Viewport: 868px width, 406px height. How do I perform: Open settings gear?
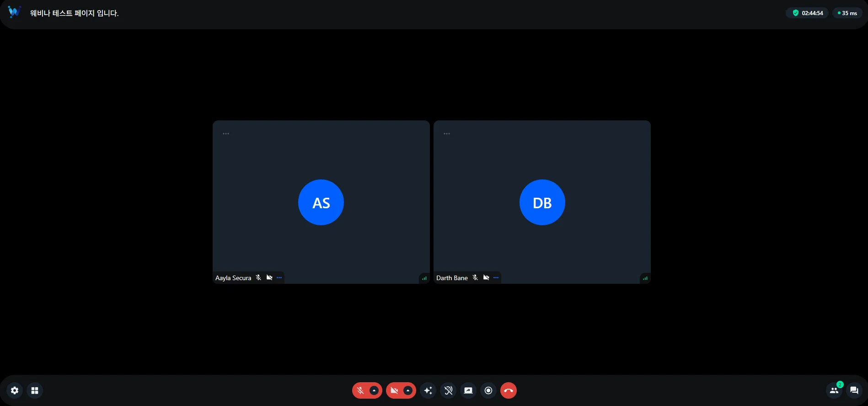pyautogui.click(x=15, y=390)
